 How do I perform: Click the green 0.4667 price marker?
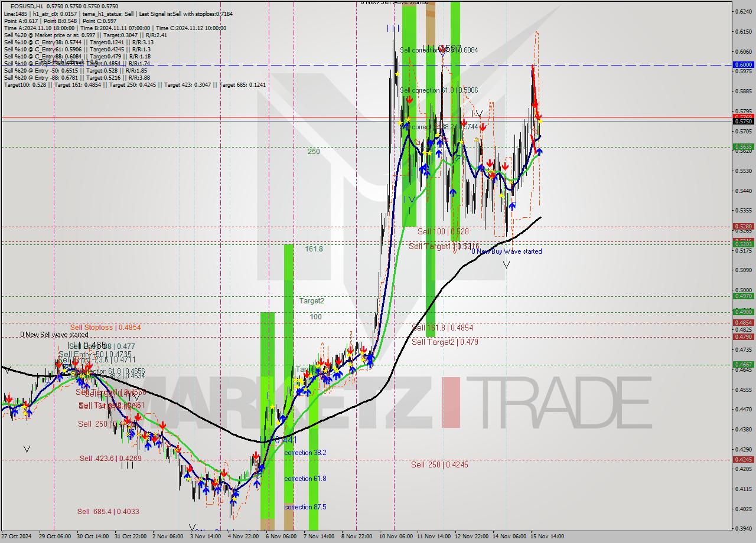coord(743,365)
